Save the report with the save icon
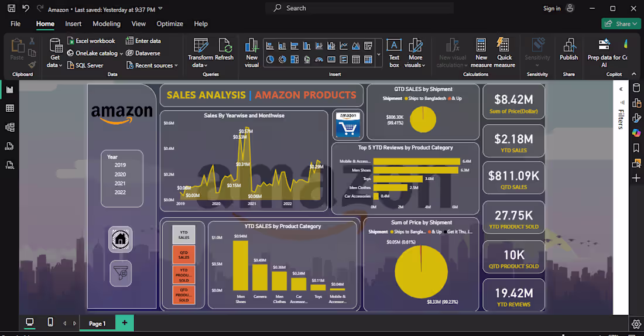The width and height of the screenshot is (644, 336). click(x=12, y=8)
